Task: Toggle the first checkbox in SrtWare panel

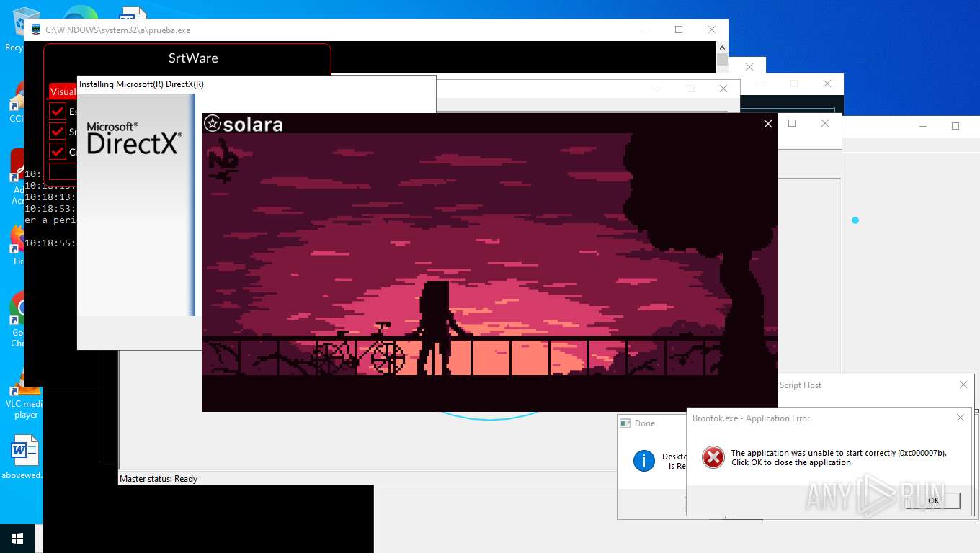Action: [x=58, y=111]
